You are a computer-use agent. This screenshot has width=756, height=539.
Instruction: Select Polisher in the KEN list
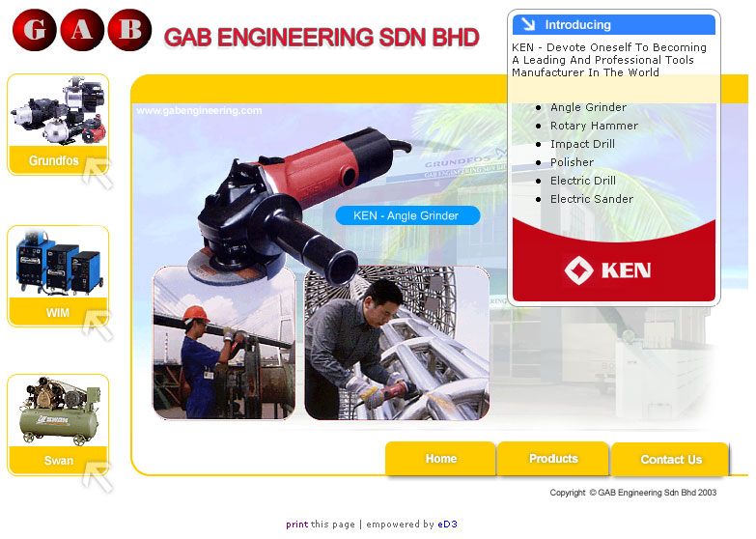572,162
